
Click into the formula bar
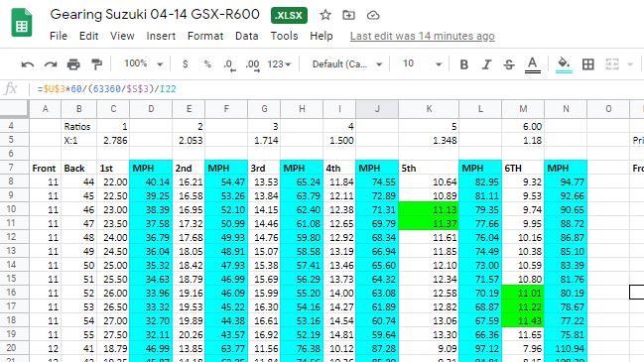click(x=336, y=89)
